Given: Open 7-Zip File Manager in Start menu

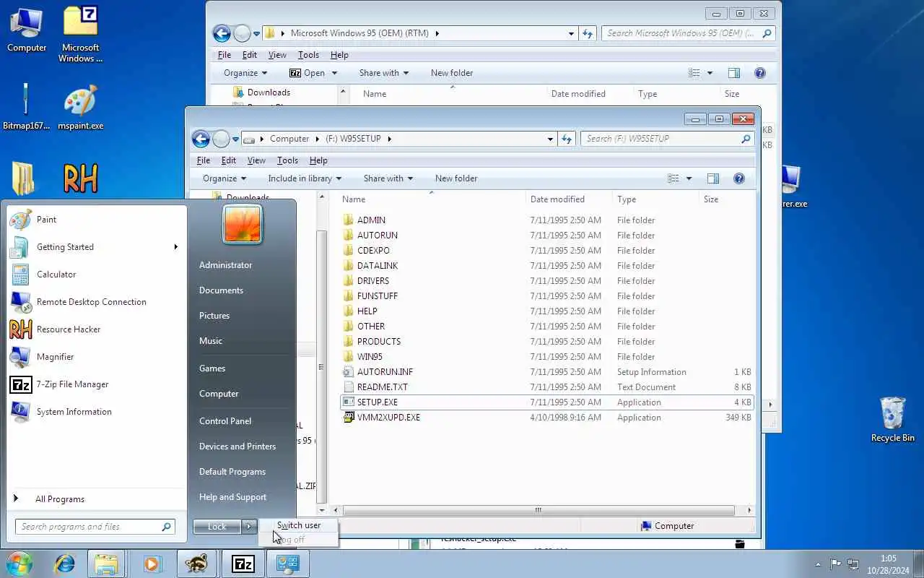Looking at the screenshot, I should (96, 384).
